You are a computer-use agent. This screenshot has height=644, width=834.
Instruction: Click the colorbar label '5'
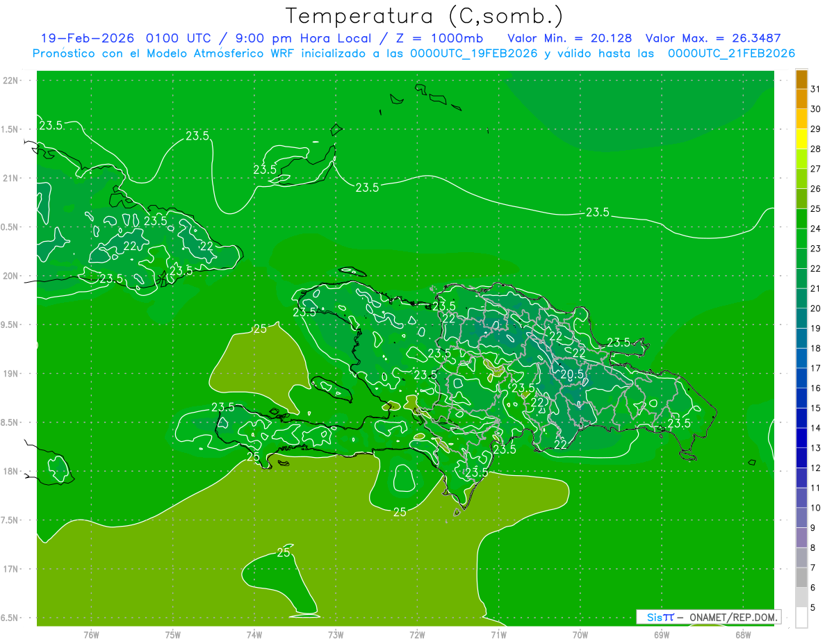click(813, 608)
